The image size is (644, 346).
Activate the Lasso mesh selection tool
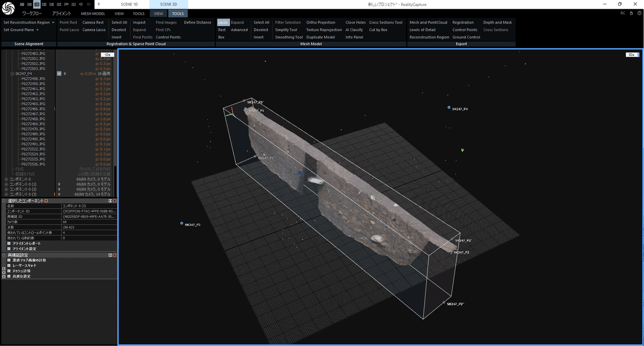click(223, 23)
